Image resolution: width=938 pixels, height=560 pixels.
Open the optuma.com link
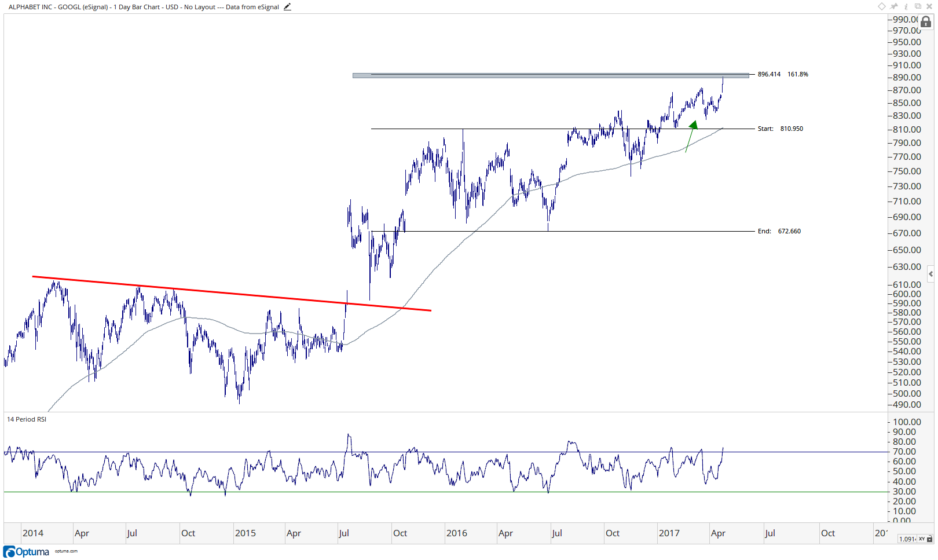pyautogui.click(x=66, y=551)
